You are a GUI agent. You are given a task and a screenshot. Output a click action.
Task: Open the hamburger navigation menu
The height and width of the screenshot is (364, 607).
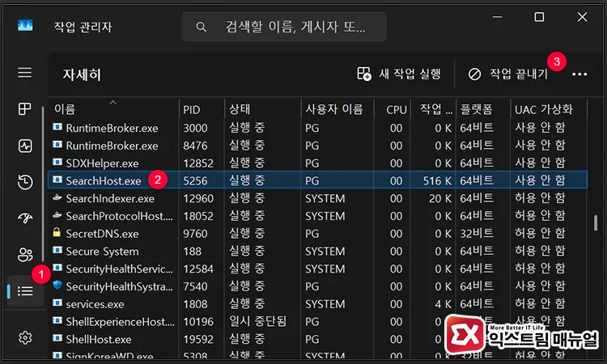click(25, 72)
